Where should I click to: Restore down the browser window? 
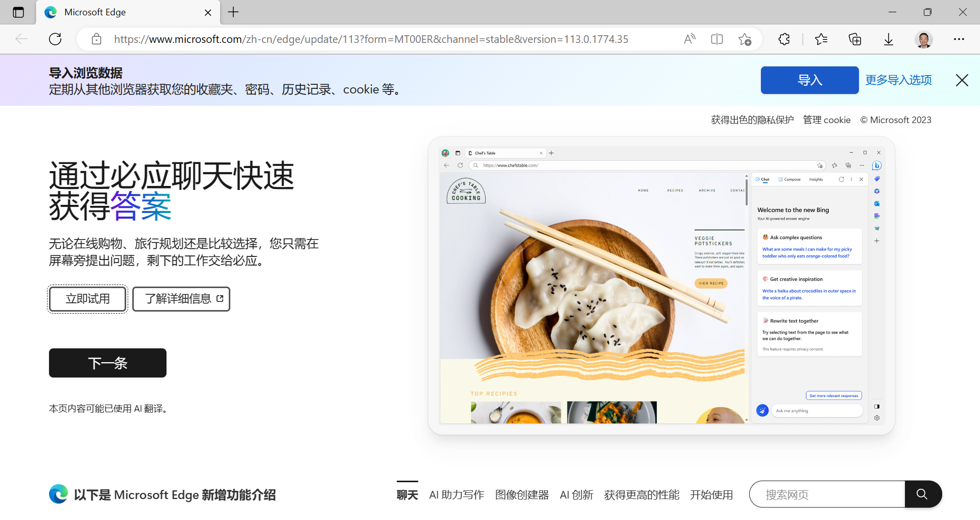[x=927, y=12]
